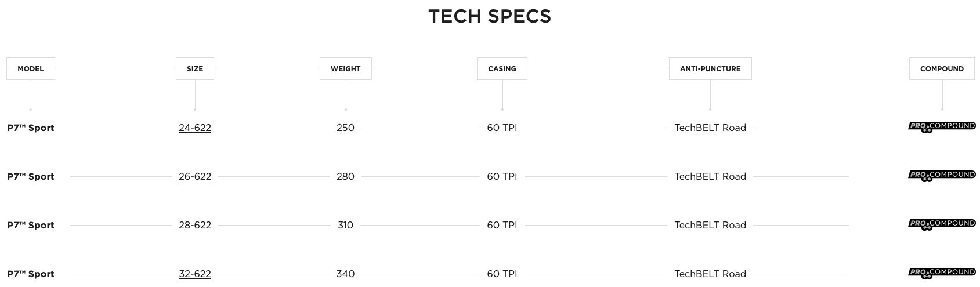Click the MODEL column header
Viewport: 980px width, 287px height.
click(x=31, y=68)
